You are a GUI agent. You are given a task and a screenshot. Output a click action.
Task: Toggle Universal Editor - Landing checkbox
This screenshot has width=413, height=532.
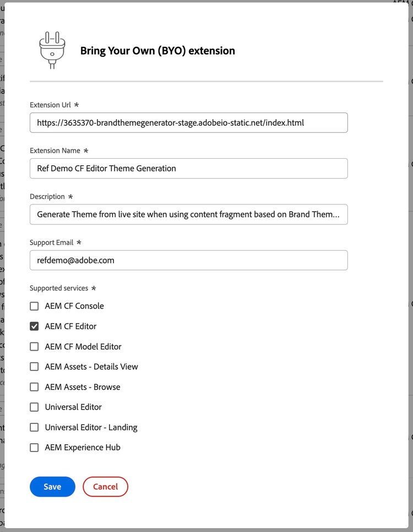34,427
